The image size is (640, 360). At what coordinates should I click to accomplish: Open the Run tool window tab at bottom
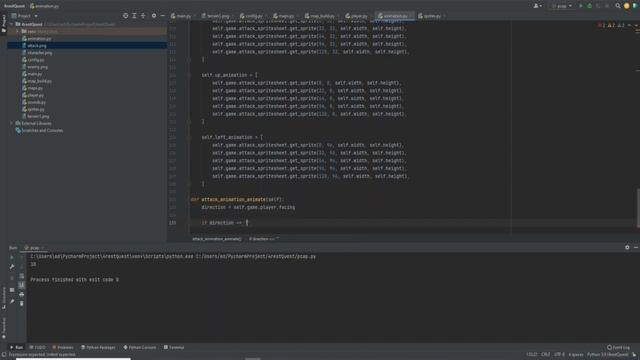click(16, 347)
